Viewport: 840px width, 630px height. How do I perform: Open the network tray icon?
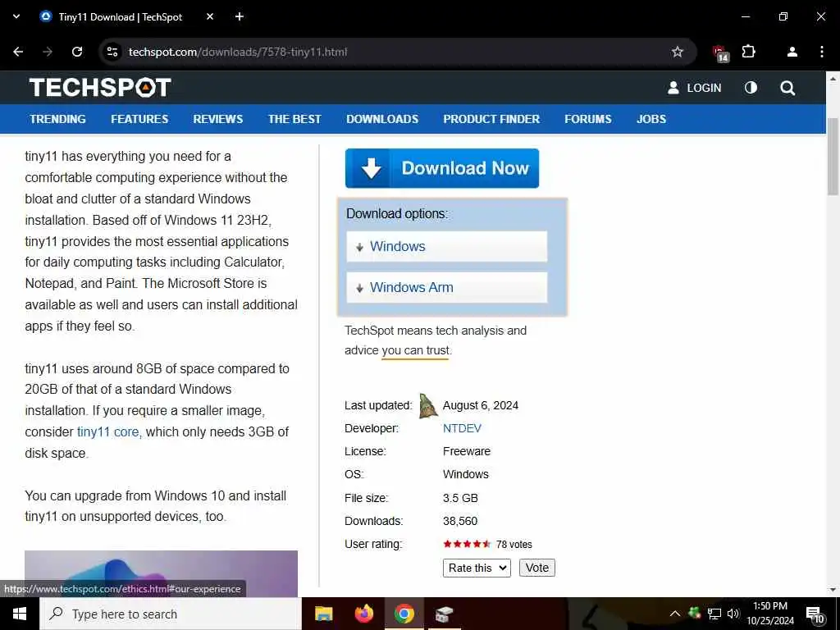[714, 614]
